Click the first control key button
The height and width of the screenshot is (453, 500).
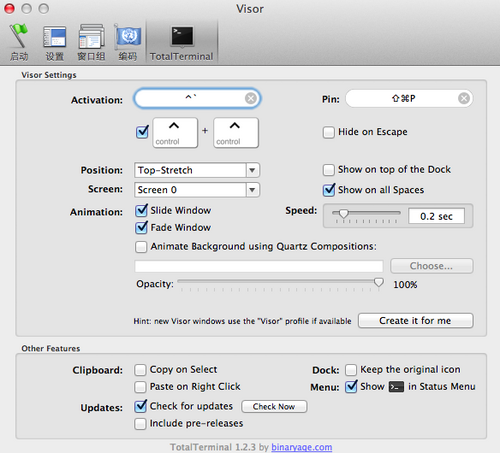175,133
